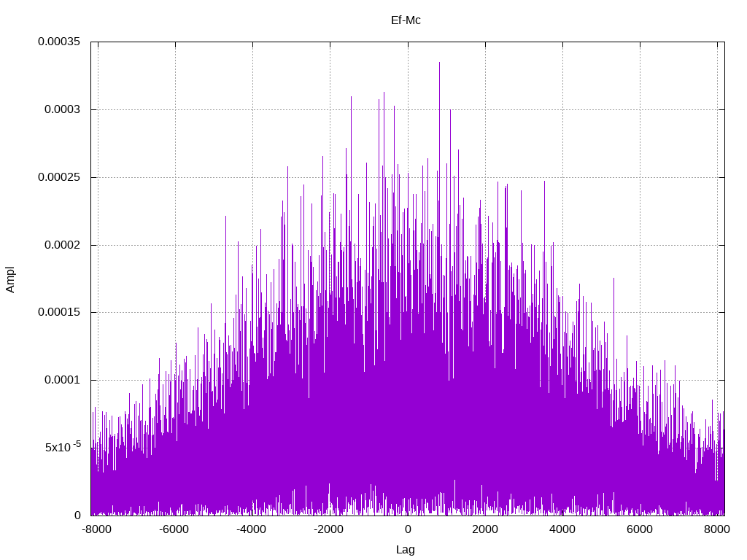
Task: Click the y-axis tick value 0 at bottom left
Action: click(77, 516)
